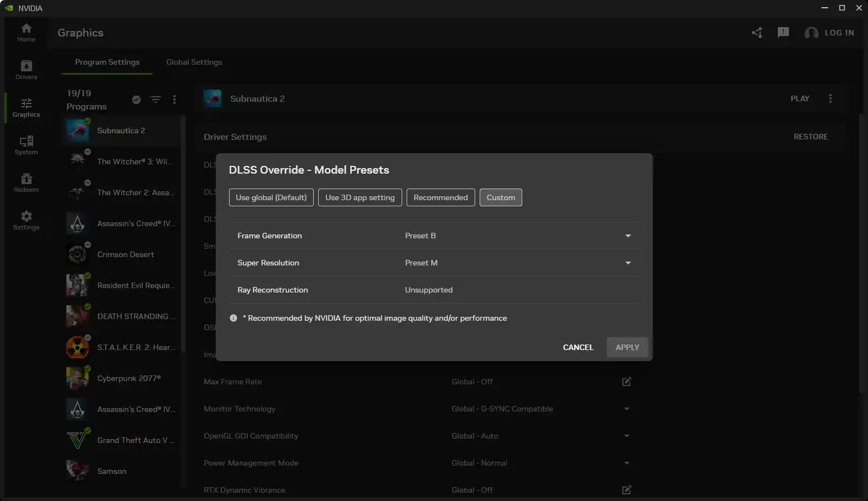Open Power Management Mode dropdown
The height and width of the screenshot is (501, 868).
(626, 463)
